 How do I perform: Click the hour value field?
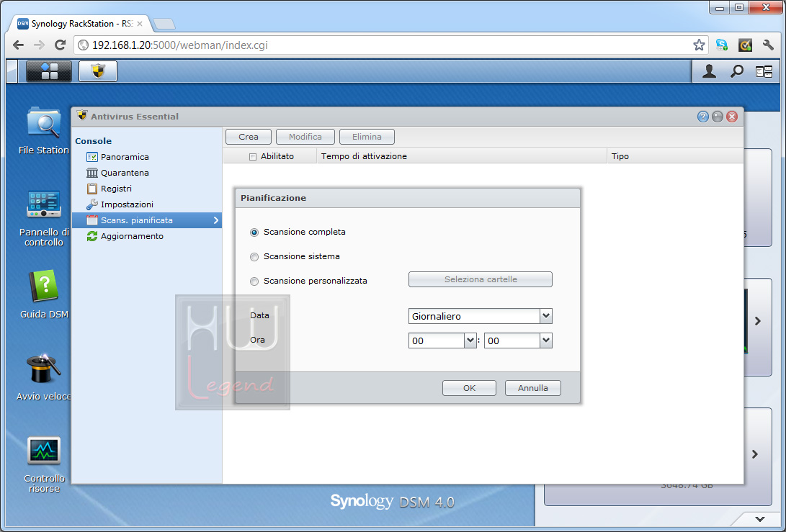coord(437,341)
